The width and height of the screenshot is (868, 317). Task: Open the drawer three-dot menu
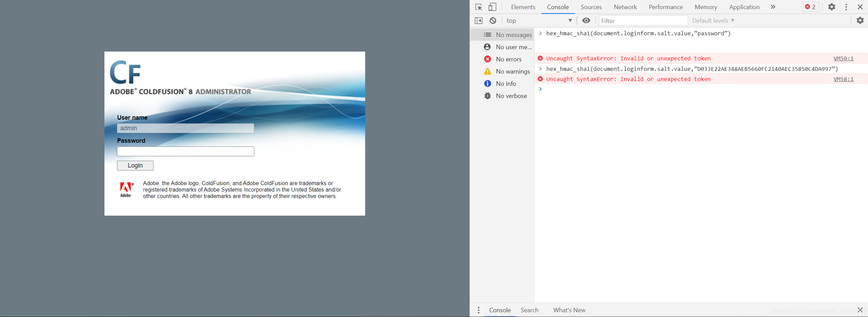(478, 310)
